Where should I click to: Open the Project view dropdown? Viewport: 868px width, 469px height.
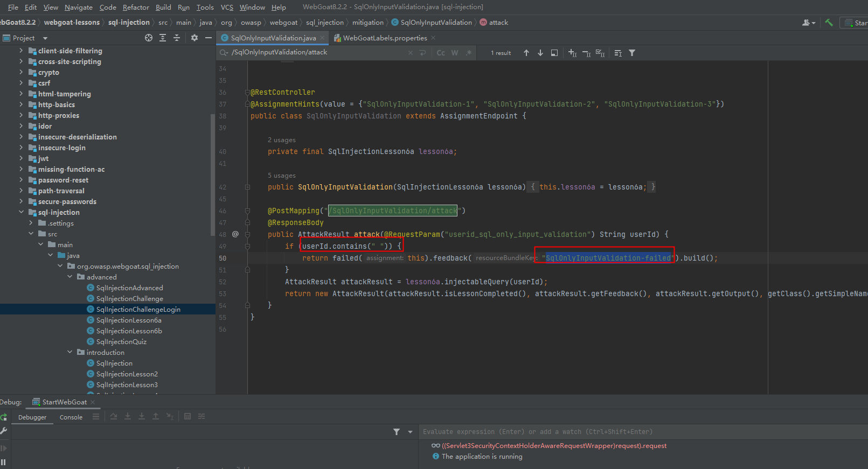tap(45, 38)
